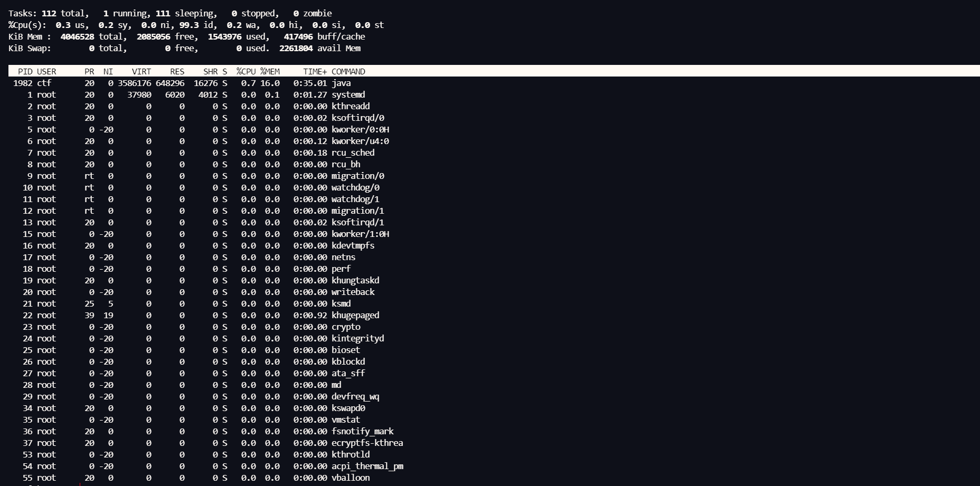Viewport: 980px width, 486px height.
Task: Select the systemd command entry
Action: pyautogui.click(x=348, y=94)
